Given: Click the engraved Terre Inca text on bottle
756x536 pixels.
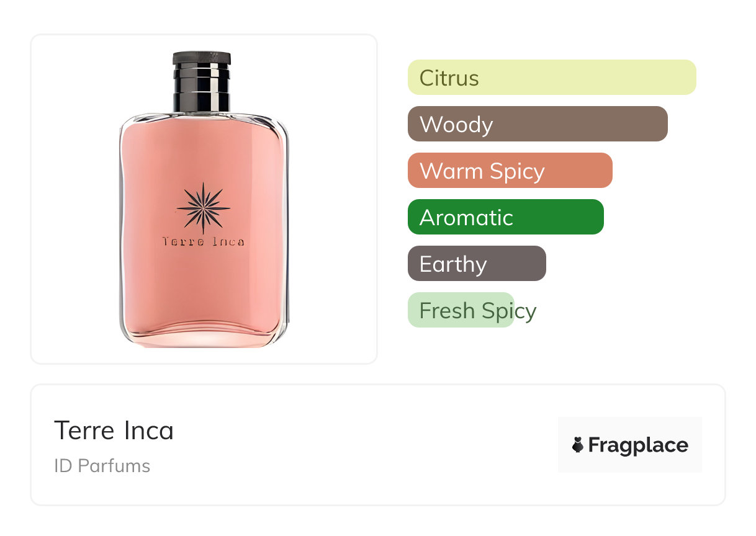Looking at the screenshot, I should coord(203,241).
